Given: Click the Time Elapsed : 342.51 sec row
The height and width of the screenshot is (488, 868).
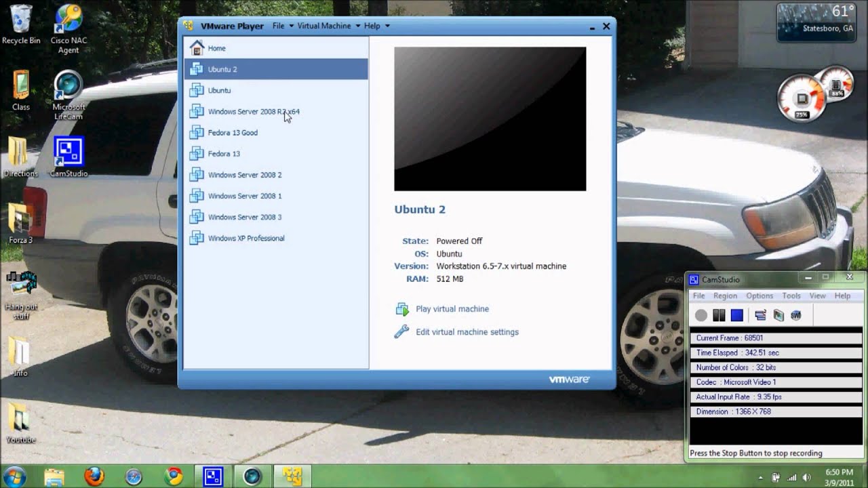Looking at the screenshot, I should (x=776, y=352).
